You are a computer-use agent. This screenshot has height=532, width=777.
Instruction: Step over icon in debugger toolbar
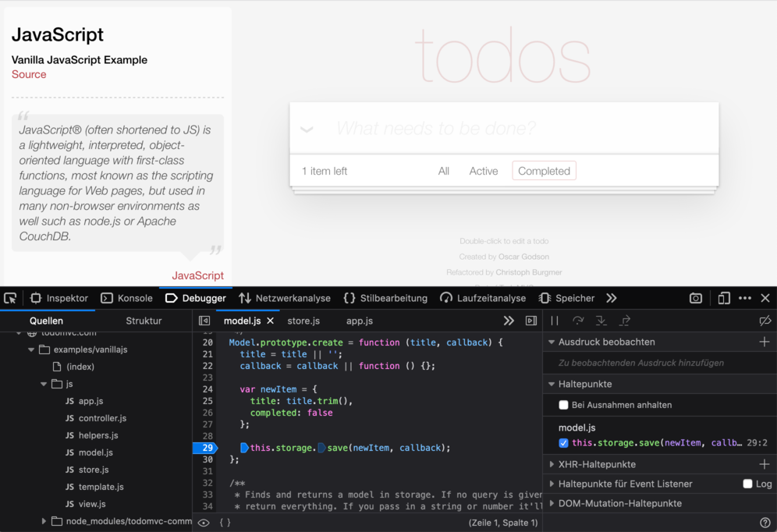coord(578,321)
